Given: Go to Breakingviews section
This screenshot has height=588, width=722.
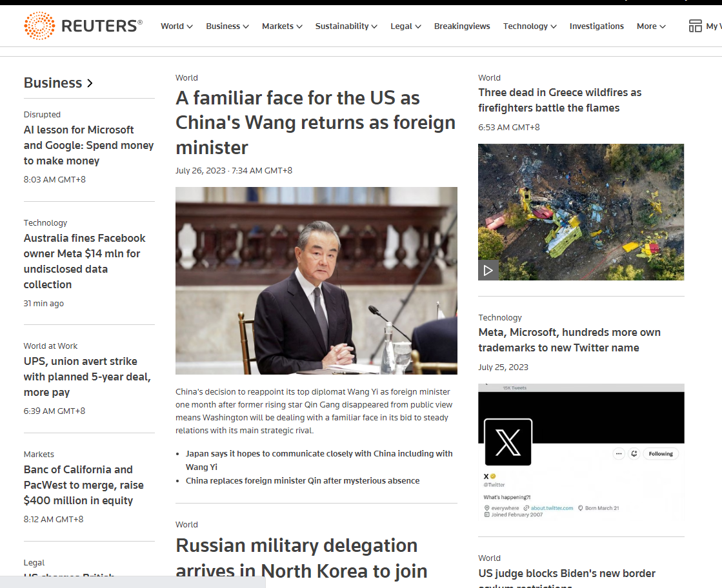Looking at the screenshot, I should [x=462, y=26].
